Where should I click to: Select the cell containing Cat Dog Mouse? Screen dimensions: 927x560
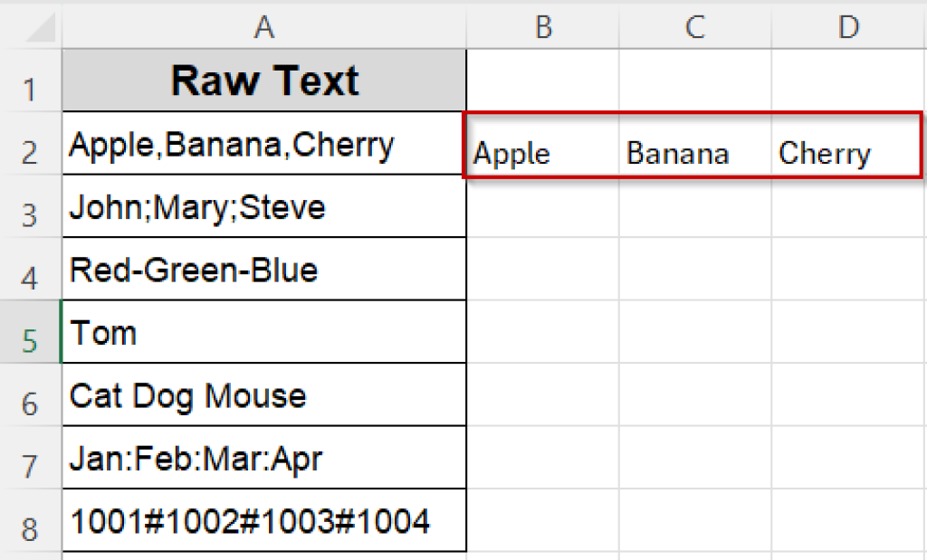pyautogui.click(x=263, y=394)
